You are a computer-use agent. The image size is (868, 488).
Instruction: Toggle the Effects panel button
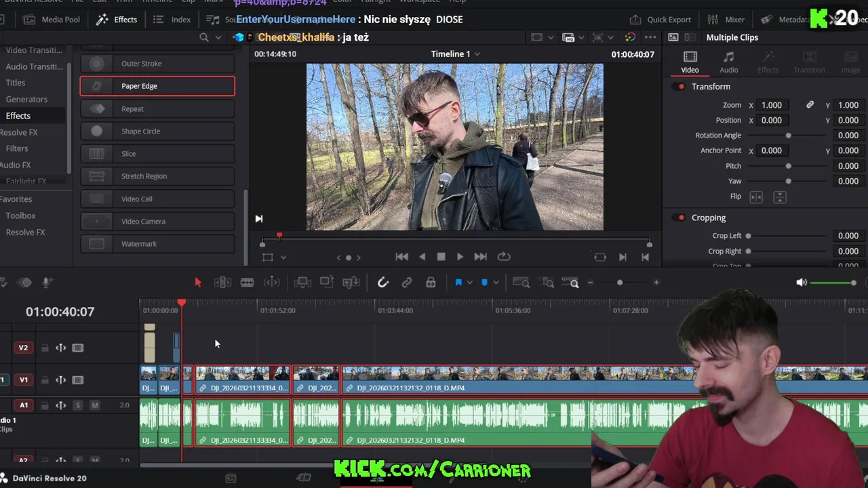coord(117,20)
